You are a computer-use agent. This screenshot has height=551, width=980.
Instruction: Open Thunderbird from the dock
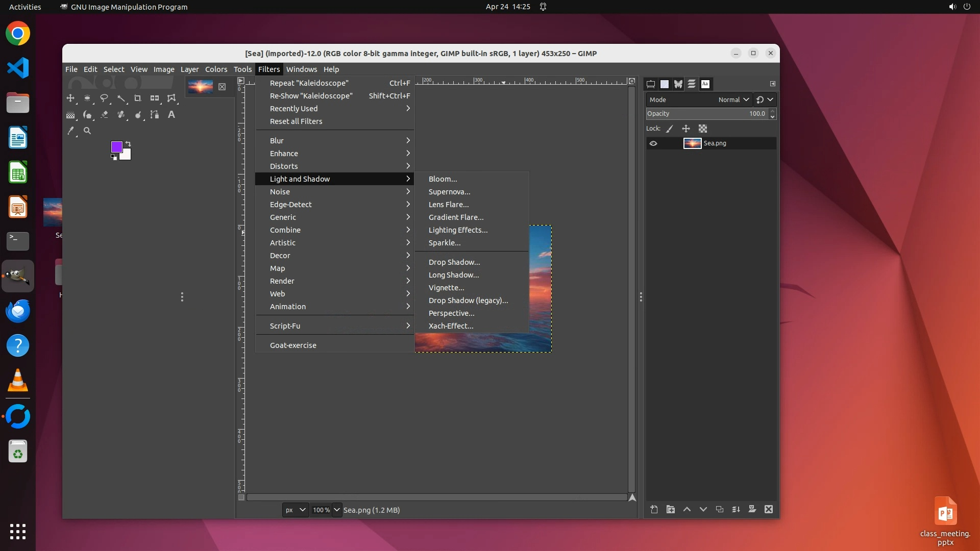18,311
